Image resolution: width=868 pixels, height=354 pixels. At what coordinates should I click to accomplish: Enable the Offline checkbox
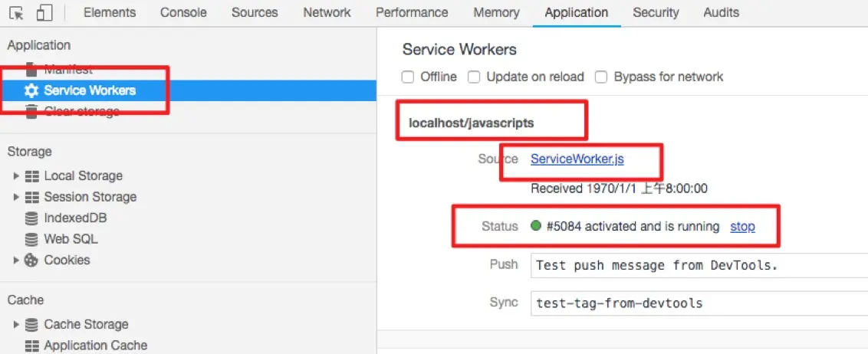coord(408,77)
